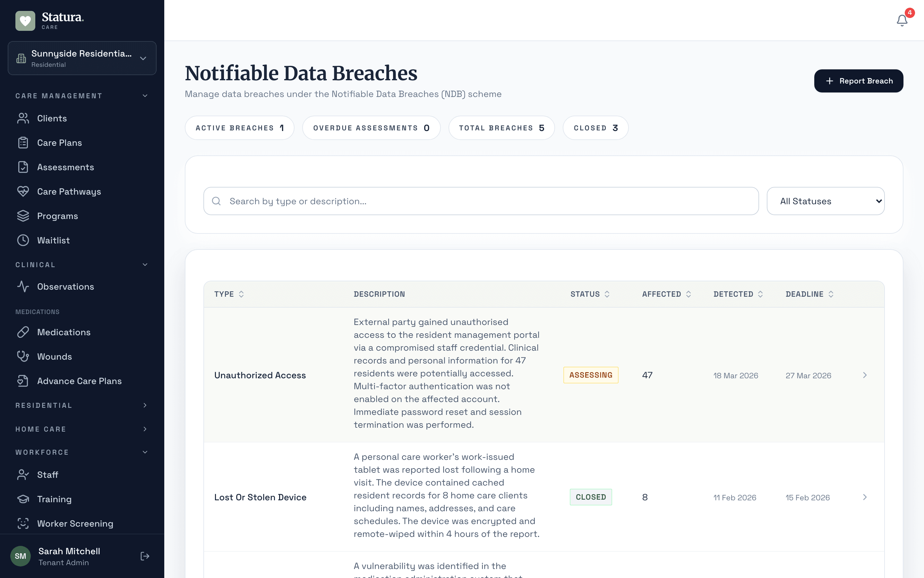Viewport: 924px width, 578px height.
Task: Select the Overdue Assessments stat pill
Action: click(x=371, y=128)
